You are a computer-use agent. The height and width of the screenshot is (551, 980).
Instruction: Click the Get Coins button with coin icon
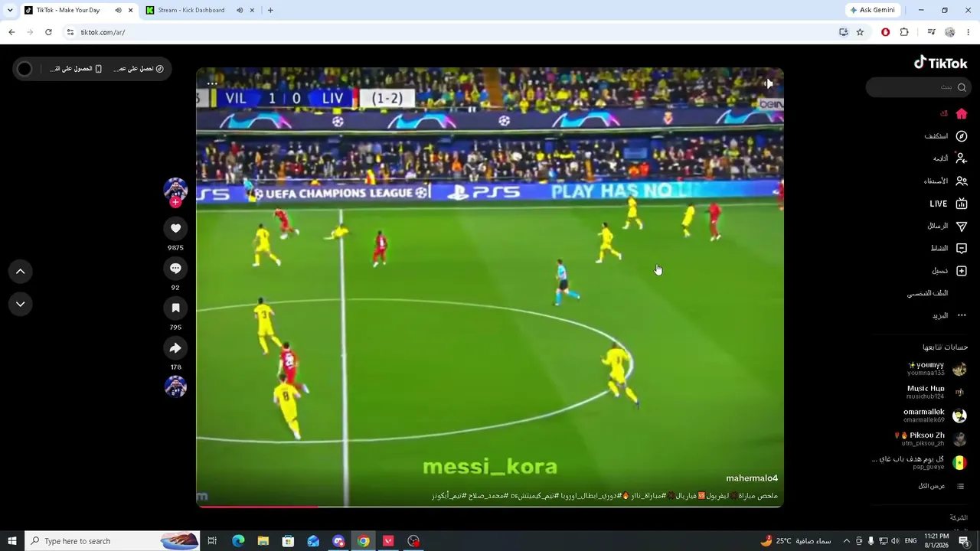coord(139,69)
